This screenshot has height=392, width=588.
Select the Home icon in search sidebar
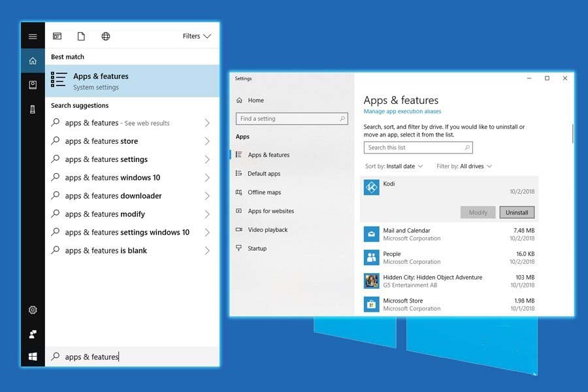(x=33, y=61)
